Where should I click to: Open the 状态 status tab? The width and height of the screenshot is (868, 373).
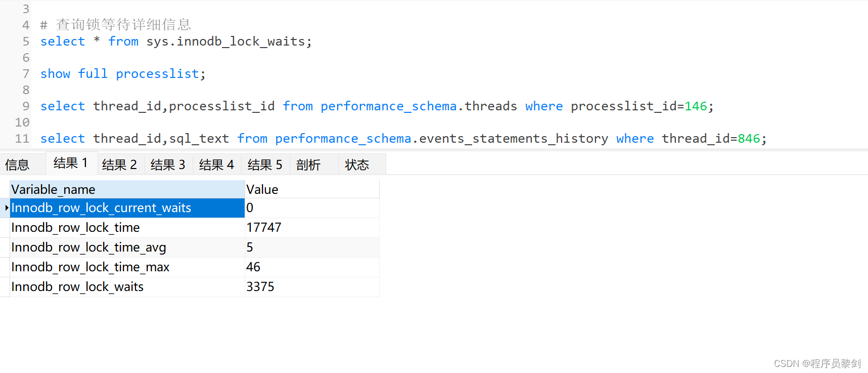coord(357,164)
